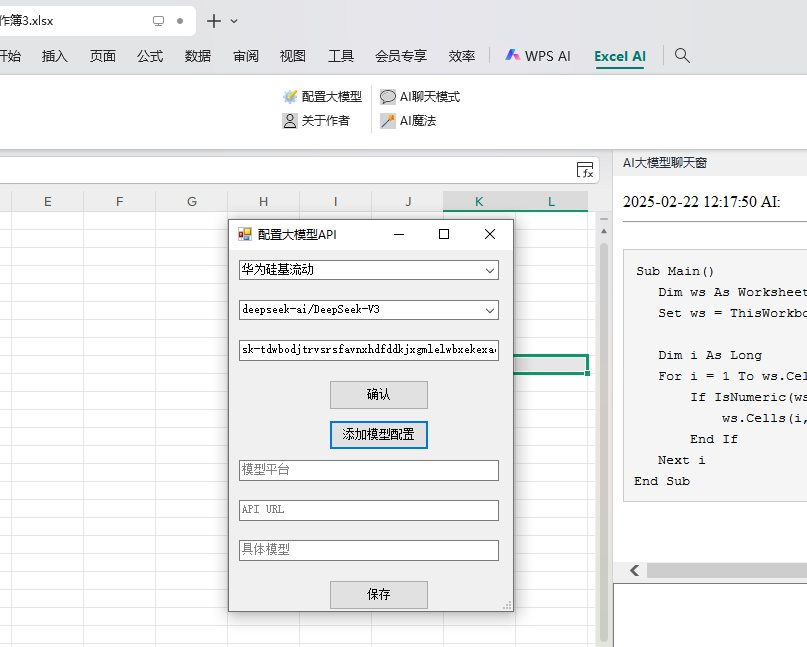Focus the API URL input field
The image size is (807, 647).
pyautogui.click(x=369, y=510)
